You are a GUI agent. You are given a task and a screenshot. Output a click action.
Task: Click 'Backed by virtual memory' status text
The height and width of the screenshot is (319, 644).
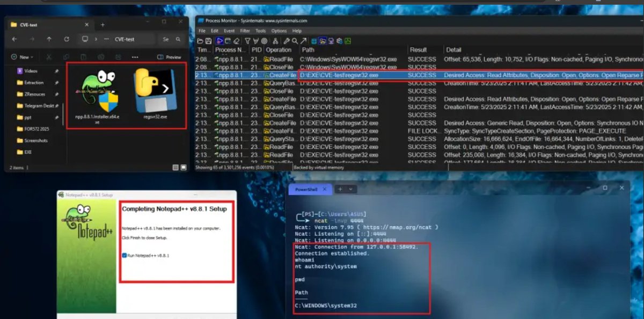point(318,167)
